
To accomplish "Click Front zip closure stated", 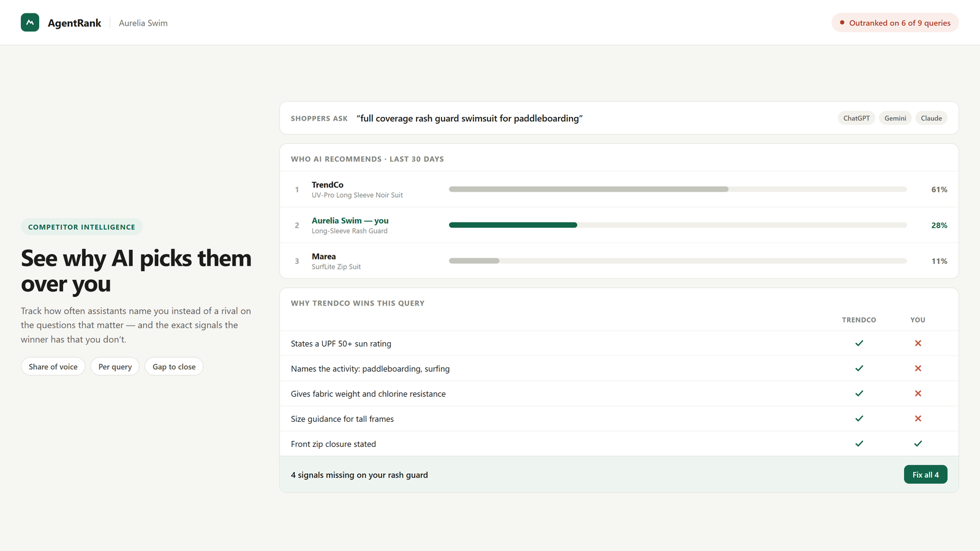I will pyautogui.click(x=333, y=444).
